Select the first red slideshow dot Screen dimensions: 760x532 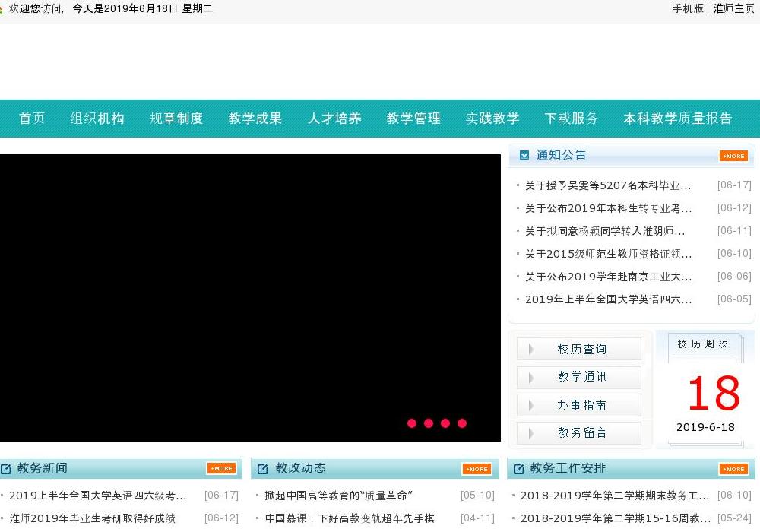tap(412, 423)
